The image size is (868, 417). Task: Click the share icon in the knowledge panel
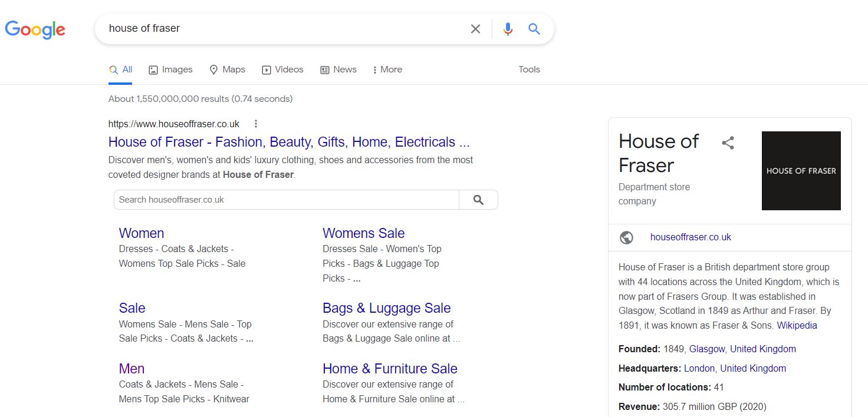728,142
